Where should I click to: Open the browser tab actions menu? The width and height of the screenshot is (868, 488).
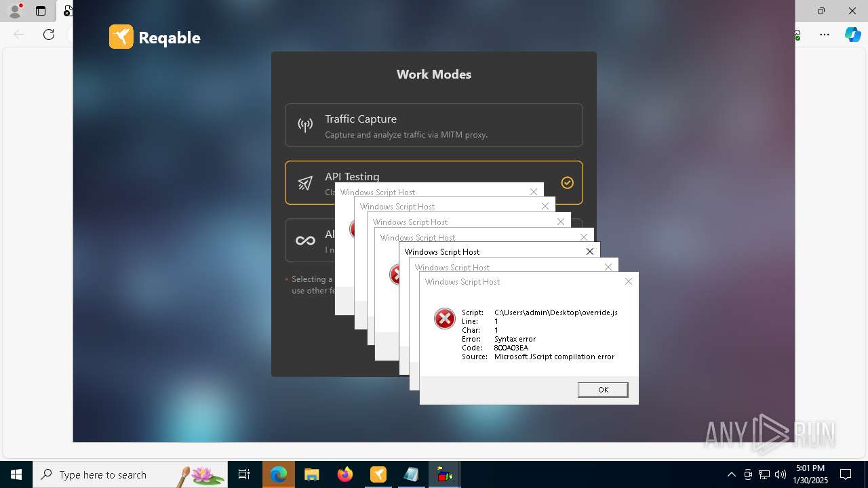coord(41,11)
